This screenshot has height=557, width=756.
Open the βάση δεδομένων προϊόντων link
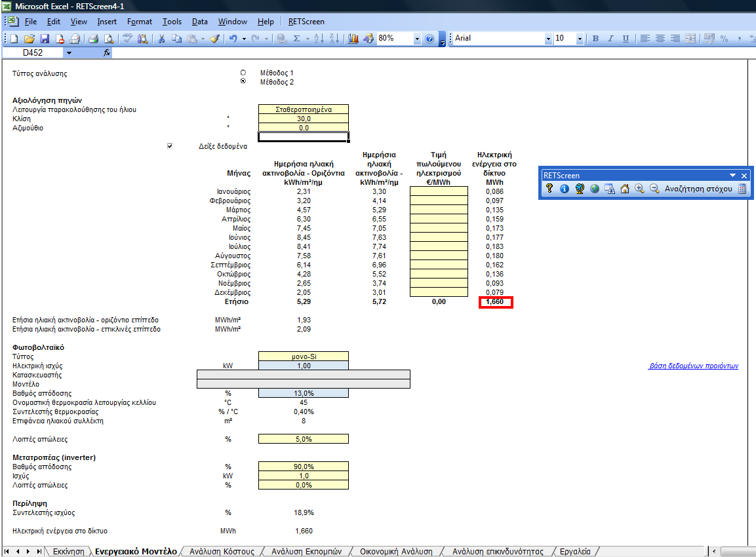pos(694,366)
